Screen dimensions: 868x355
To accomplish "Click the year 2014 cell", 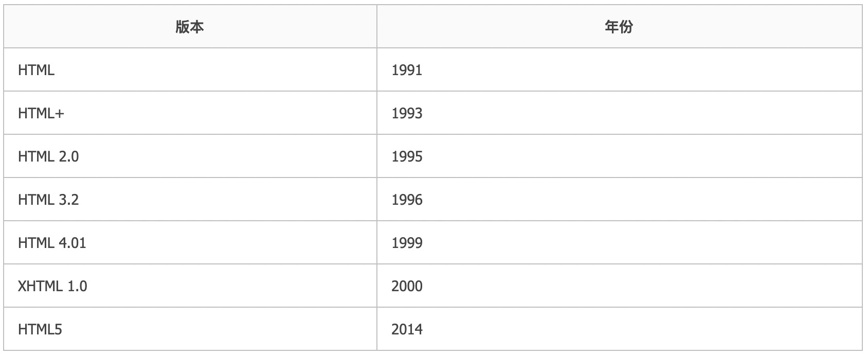I will pyautogui.click(x=620, y=329).
